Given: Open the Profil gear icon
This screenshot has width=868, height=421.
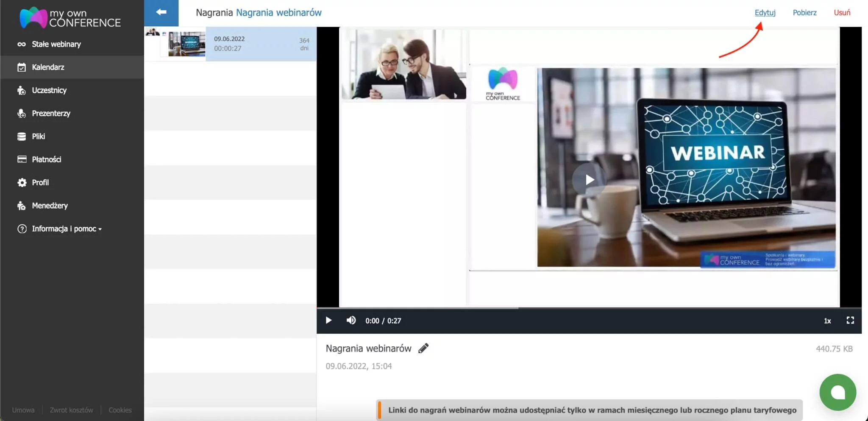Looking at the screenshot, I should click(x=22, y=182).
